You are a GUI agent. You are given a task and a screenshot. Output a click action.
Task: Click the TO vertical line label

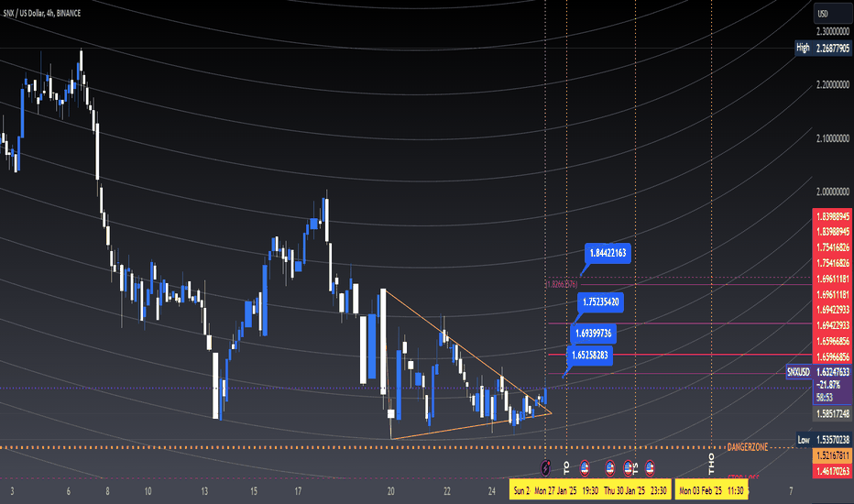pyautogui.click(x=566, y=467)
